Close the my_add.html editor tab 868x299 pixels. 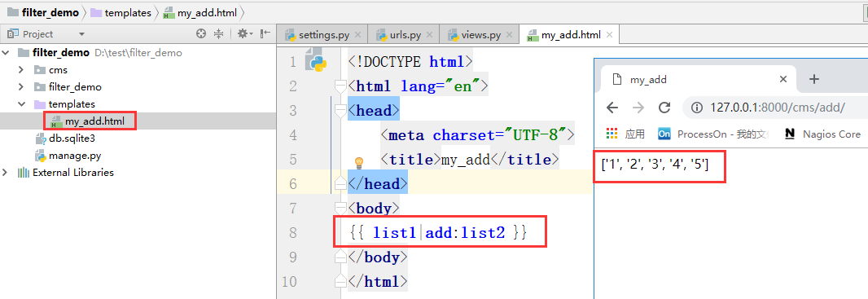tap(610, 35)
